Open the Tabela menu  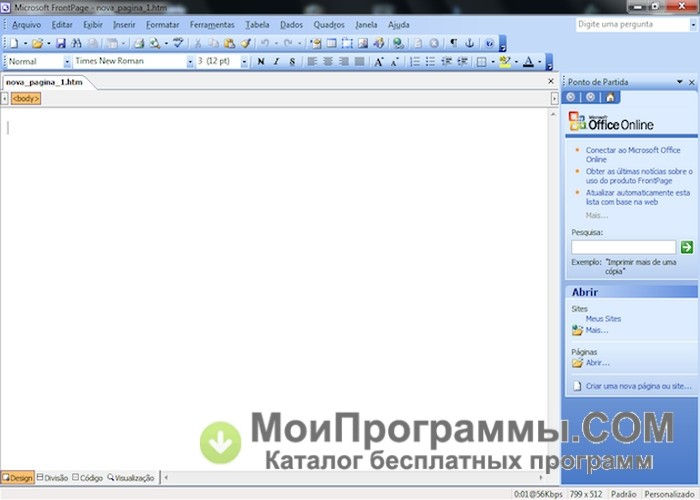click(257, 25)
